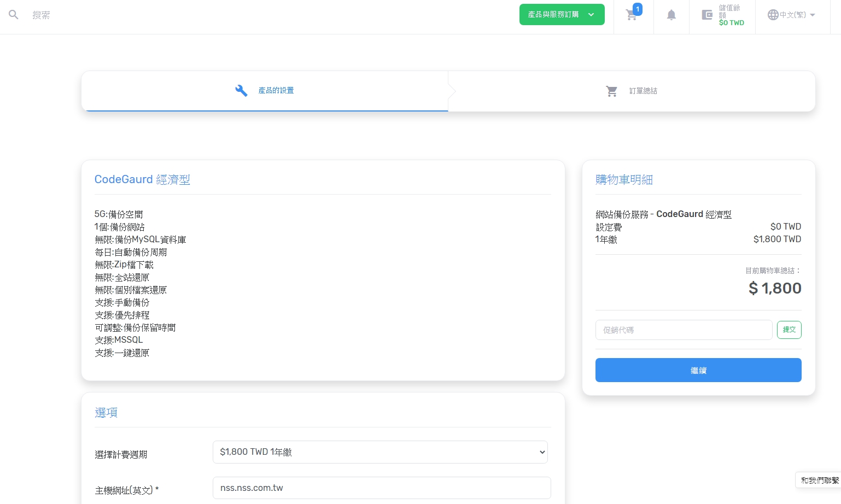Open the 和我們聯繫 contact widget
The image size is (841, 504).
point(819,480)
